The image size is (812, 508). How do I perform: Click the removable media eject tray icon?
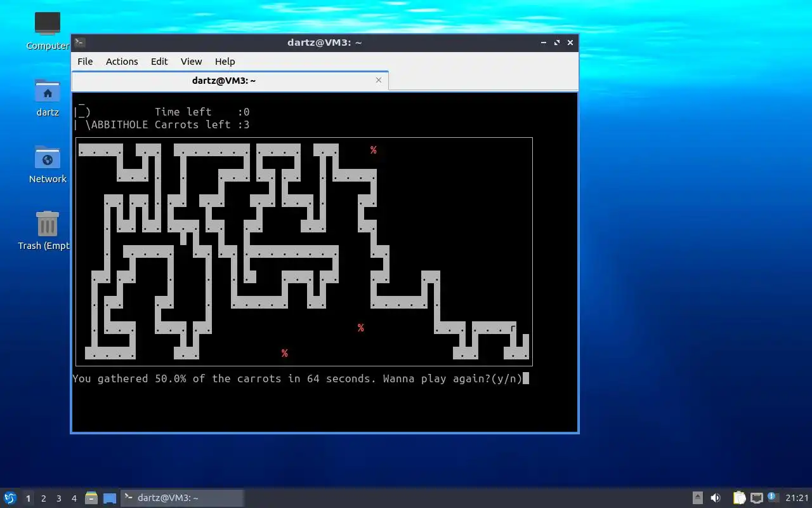697,498
